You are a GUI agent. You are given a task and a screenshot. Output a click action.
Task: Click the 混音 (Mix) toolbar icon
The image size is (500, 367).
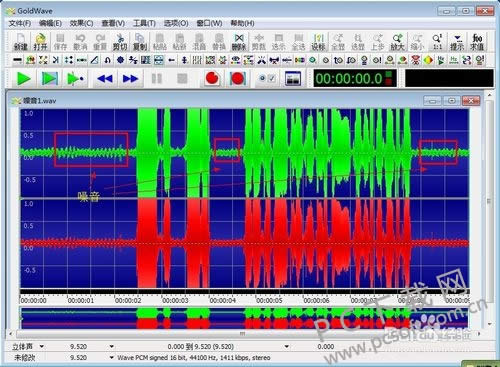(x=199, y=42)
